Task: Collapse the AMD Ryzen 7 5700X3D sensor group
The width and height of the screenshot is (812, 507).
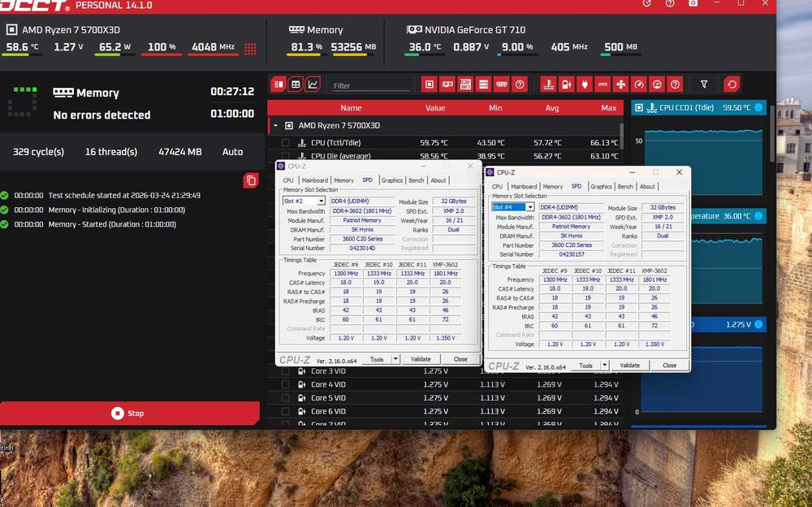Action: (x=275, y=125)
